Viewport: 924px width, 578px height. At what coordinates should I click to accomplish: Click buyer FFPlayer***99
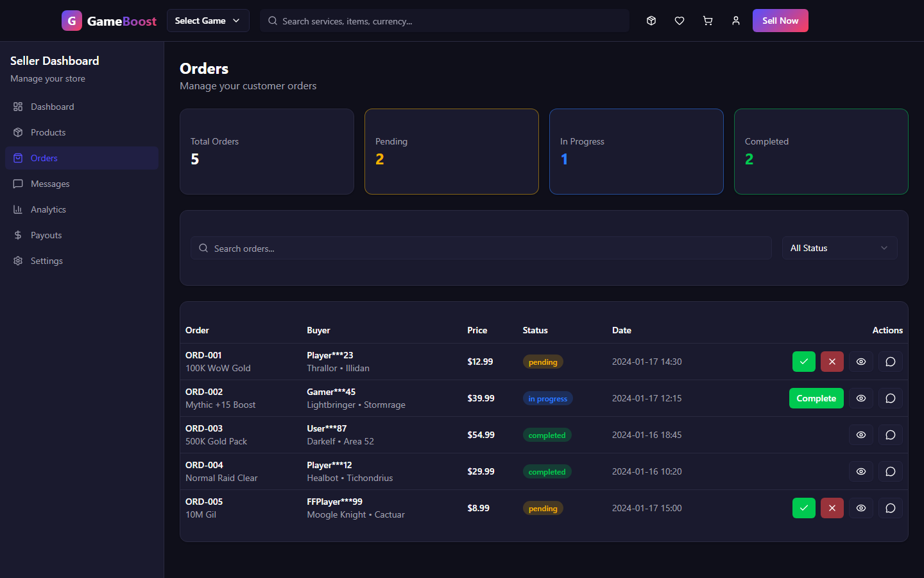click(334, 502)
